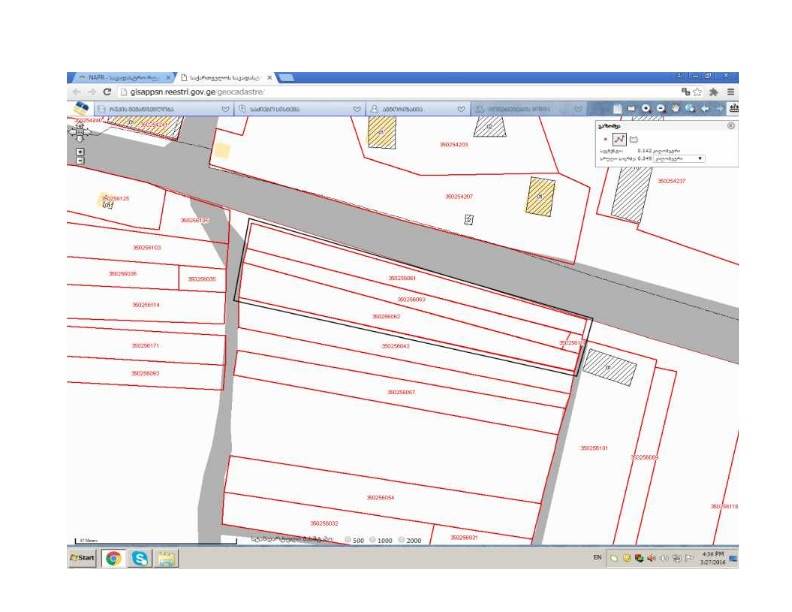Expand the third search panel chevron
792x612 pixels.
(461, 109)
